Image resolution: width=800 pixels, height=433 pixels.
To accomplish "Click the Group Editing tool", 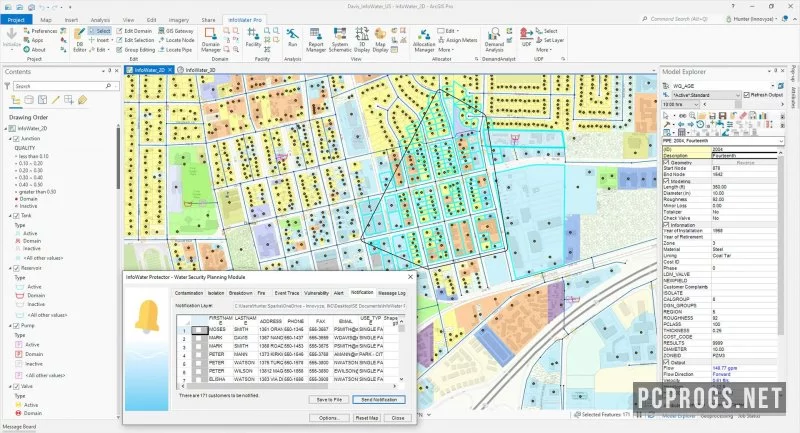I will coord(135,49).
